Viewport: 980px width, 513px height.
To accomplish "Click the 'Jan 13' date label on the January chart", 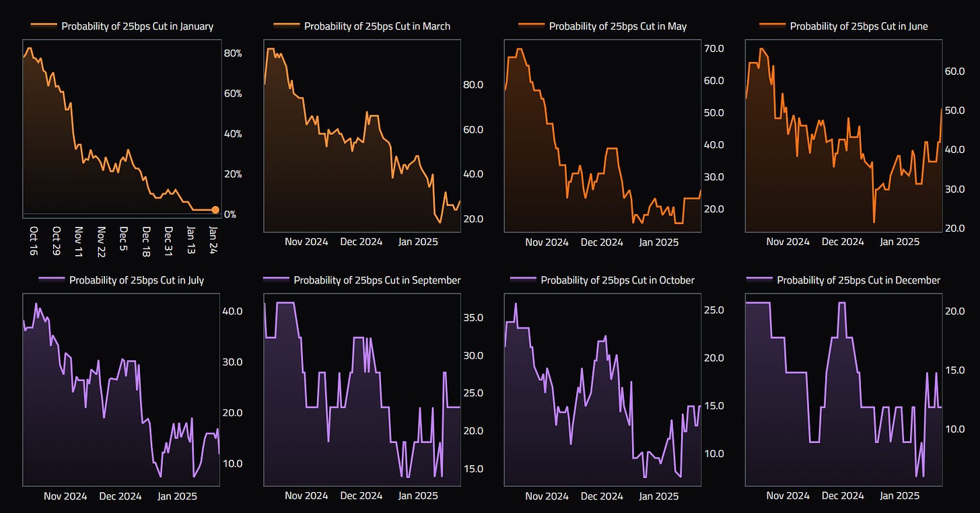I will tap(192, 241).
